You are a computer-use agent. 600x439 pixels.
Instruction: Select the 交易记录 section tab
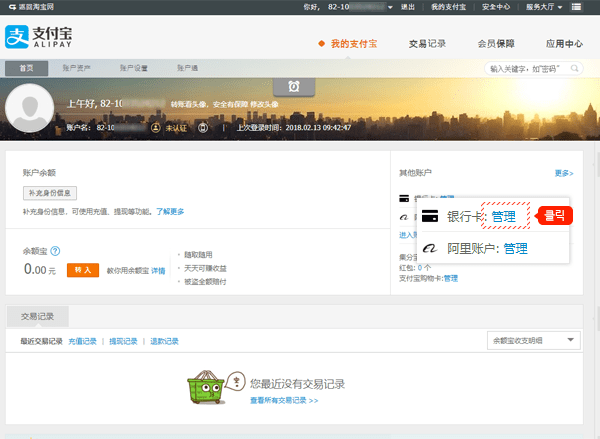(38, 317)
